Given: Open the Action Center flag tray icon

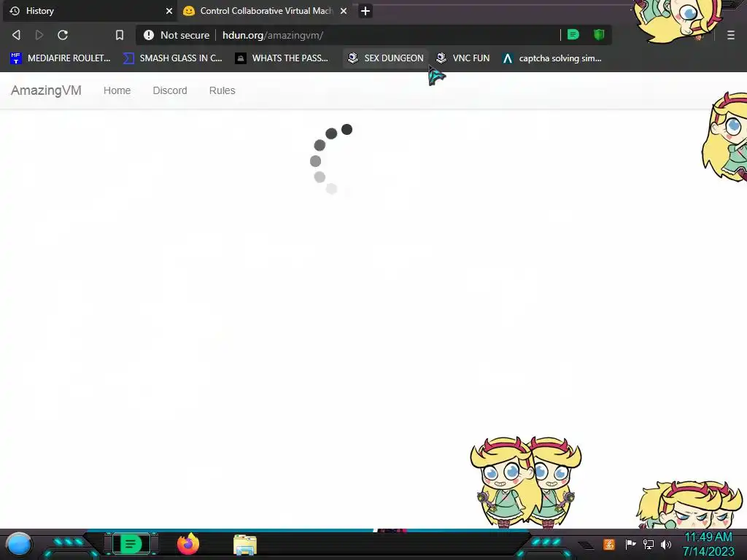Looking at the screenshot, I should (630, 544).
